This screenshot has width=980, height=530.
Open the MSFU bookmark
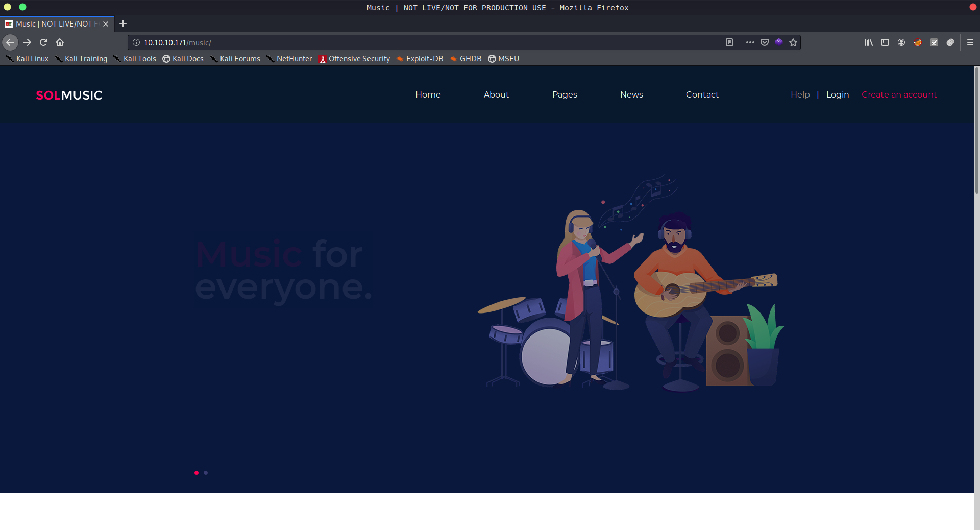[x=503, y=59]
